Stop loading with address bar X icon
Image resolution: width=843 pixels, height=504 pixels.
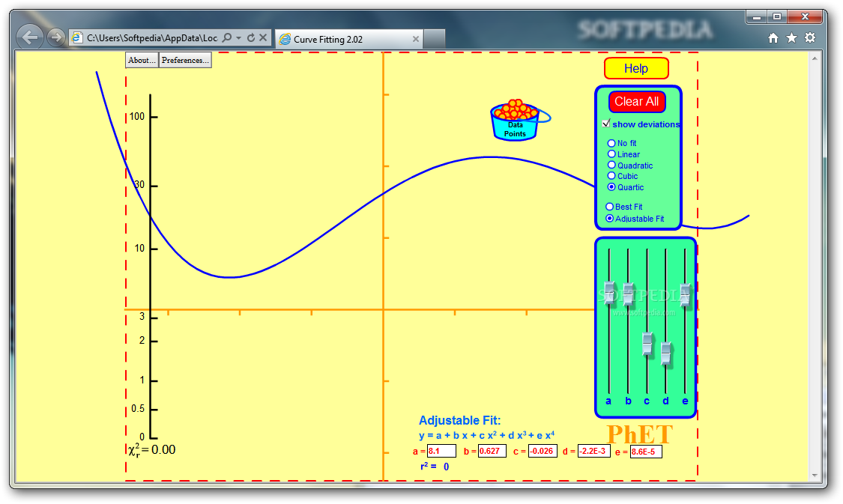click(263, 37)
